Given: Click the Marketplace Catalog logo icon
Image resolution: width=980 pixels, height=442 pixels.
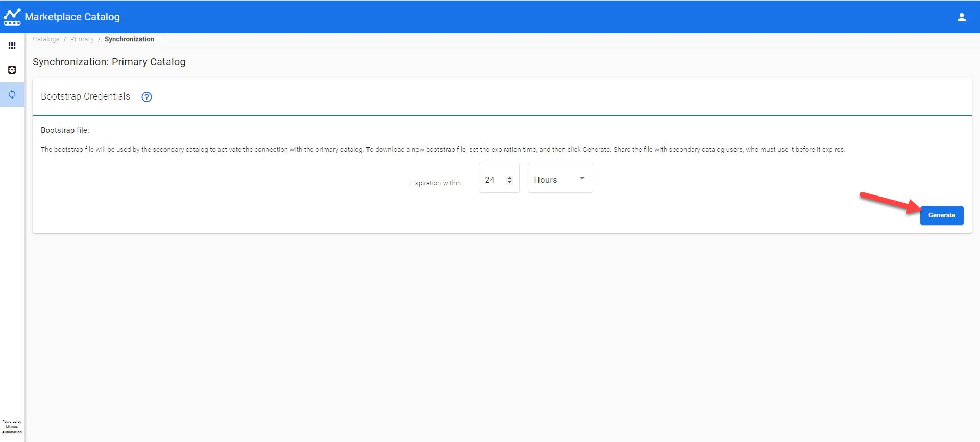Looking at the screenshot, I should (12, 17).
